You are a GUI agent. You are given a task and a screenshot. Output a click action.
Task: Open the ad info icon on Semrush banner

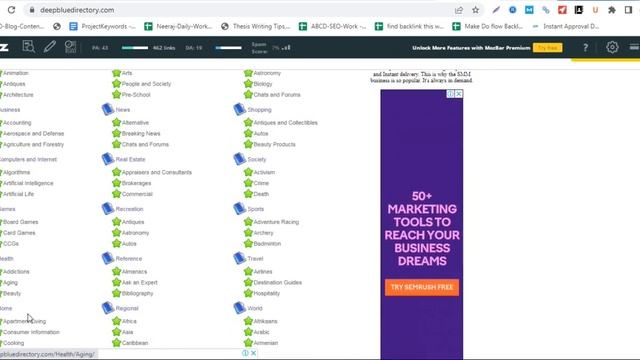(451, 94)
